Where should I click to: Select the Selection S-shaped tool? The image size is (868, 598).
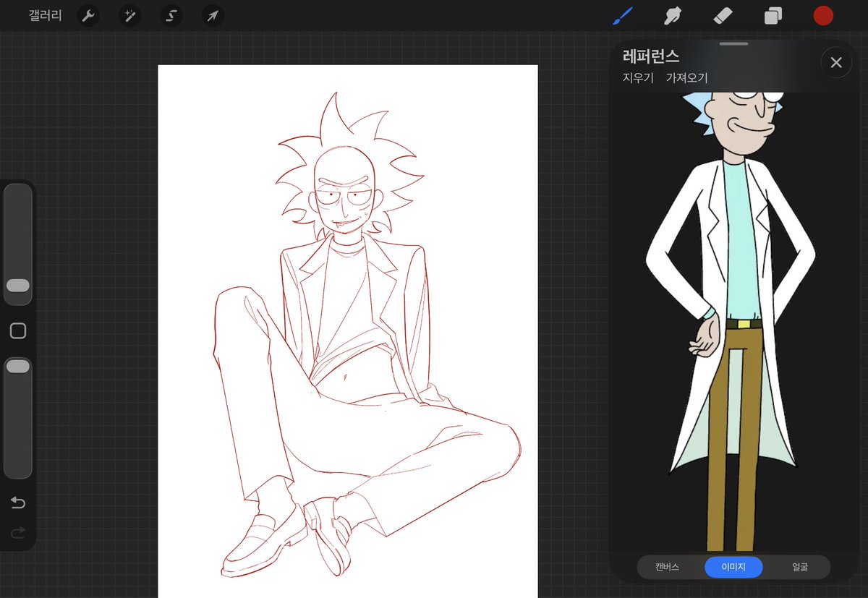(x=171, y=16)
